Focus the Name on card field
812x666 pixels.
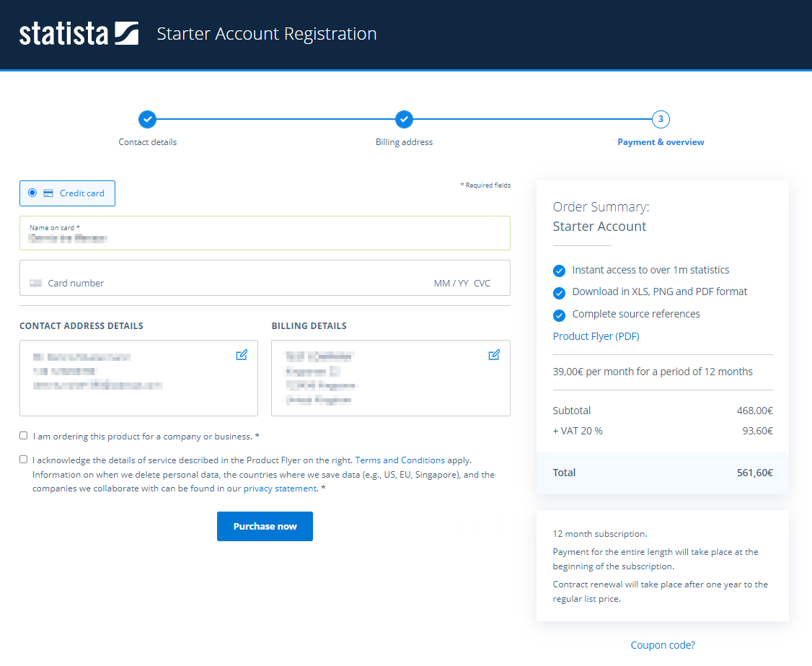pyautogui.click(x=265, y=233)
